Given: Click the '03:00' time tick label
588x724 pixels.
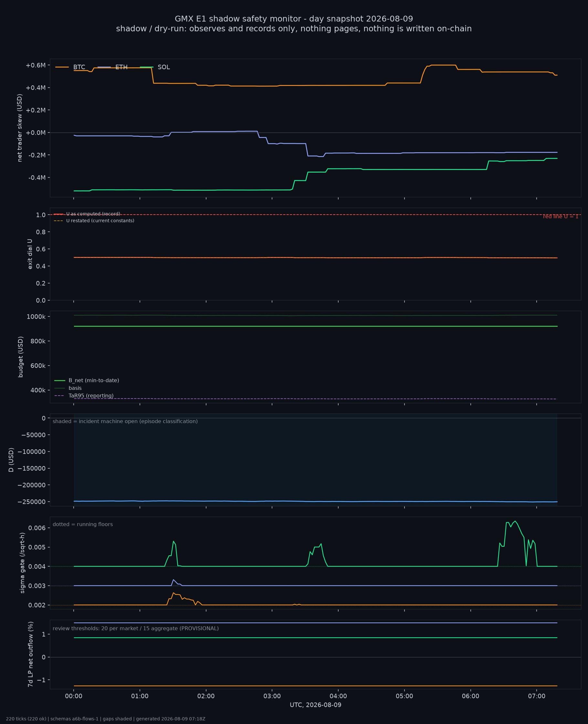Looking at the screenshot, I should click(272, 696).
